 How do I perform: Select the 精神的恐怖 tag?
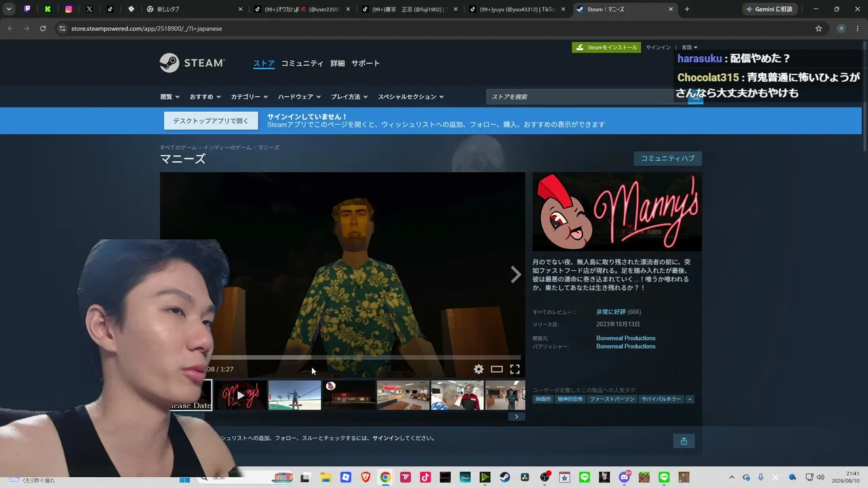click(x=570, y=399)
